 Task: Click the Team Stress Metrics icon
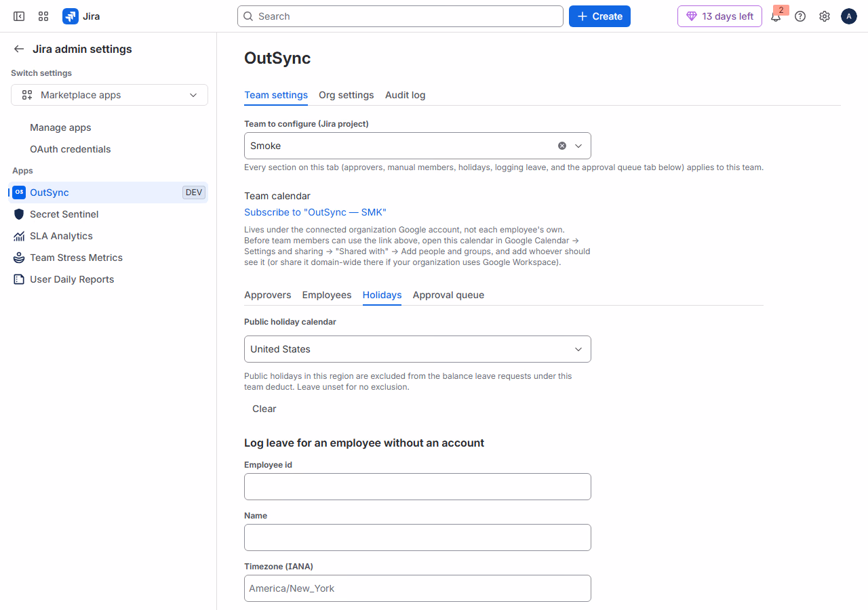pos(19,258)
